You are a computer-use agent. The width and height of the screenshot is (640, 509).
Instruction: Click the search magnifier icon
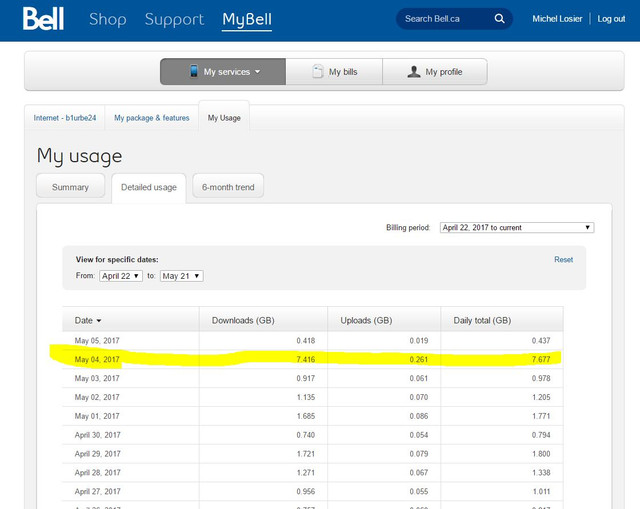tap(499, 19)
